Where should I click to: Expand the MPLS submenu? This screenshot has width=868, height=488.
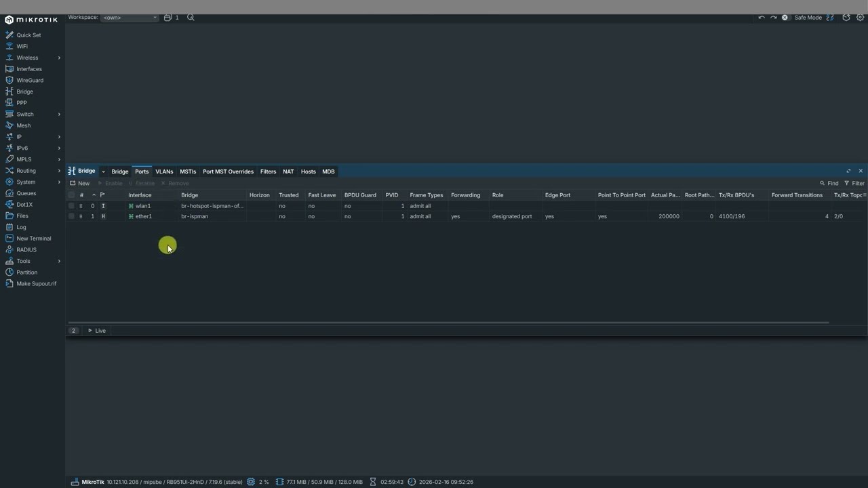point(59,159)
